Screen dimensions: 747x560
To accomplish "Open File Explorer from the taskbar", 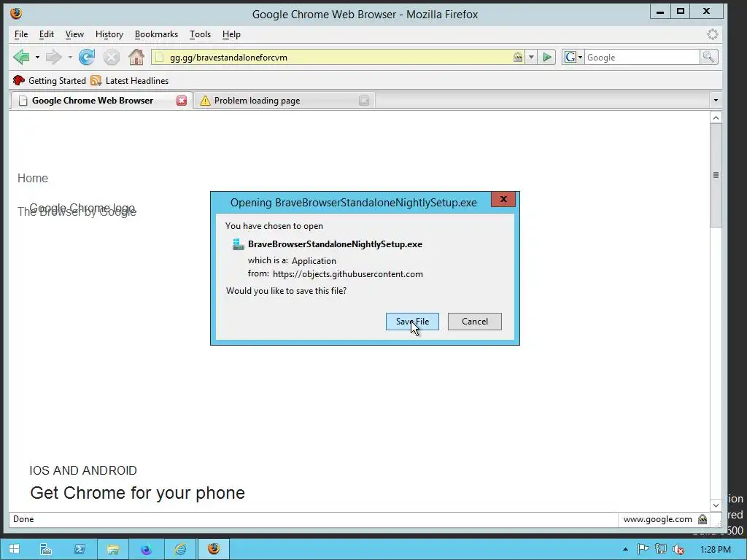I will (x=113, y=549).
